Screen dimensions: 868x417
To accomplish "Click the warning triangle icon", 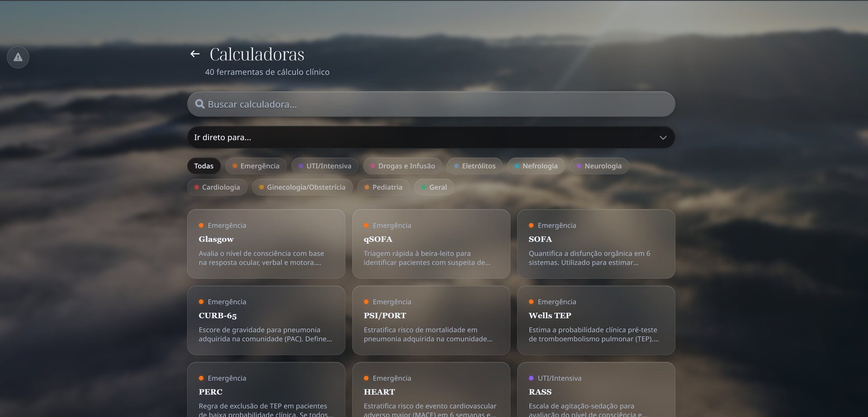I will (18, 57).
